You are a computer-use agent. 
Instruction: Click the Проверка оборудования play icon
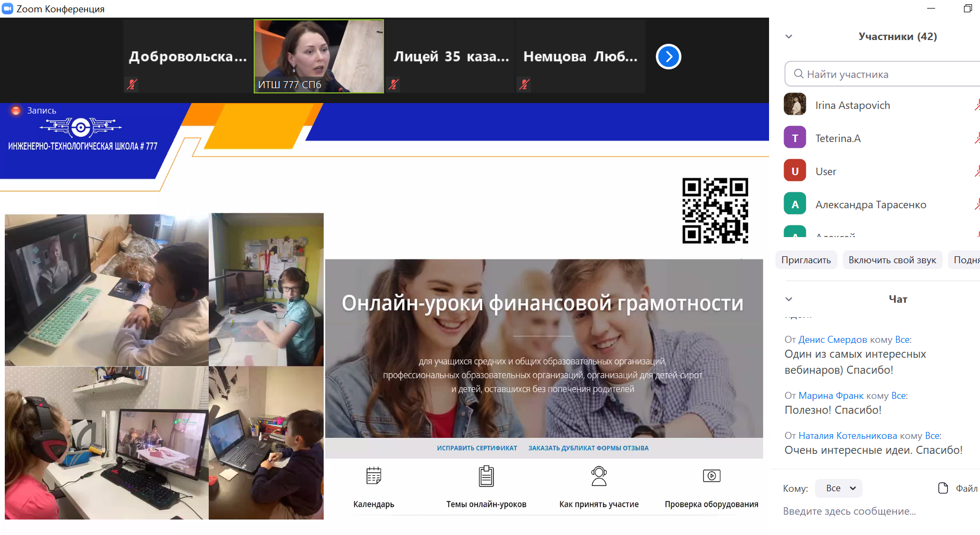point(711,476)
